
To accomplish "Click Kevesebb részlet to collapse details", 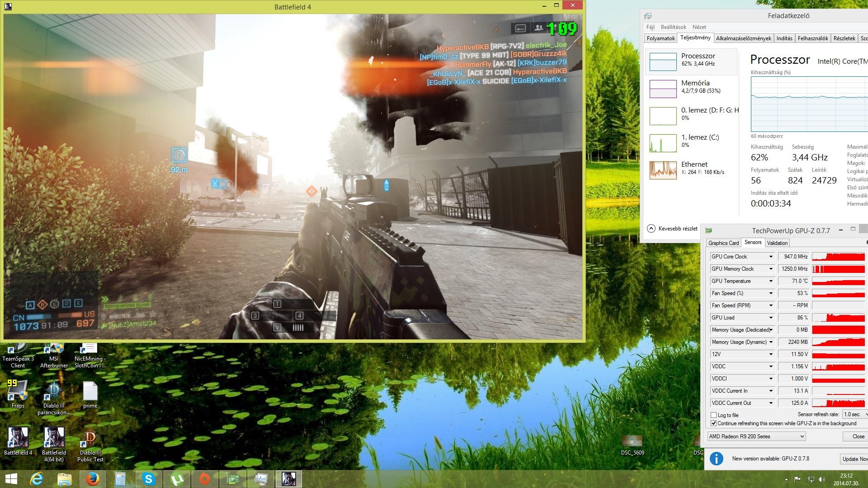I will pos(673,229).
